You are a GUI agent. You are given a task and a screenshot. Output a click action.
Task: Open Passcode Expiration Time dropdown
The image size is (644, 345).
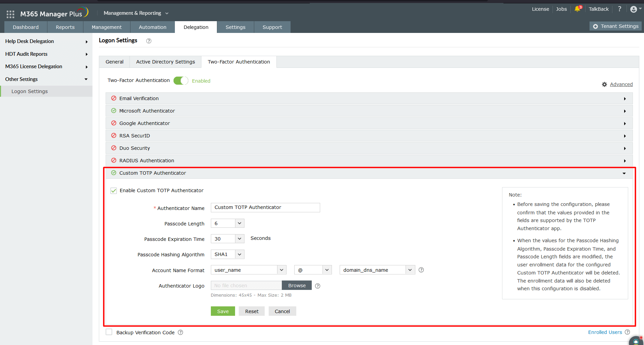click(x=227, y=239)
